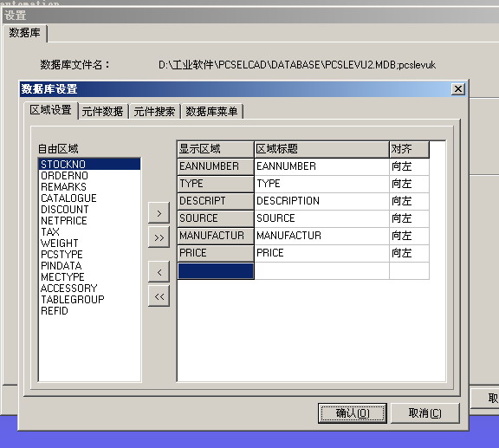Open the 元件数据 tab

(102, 112)
